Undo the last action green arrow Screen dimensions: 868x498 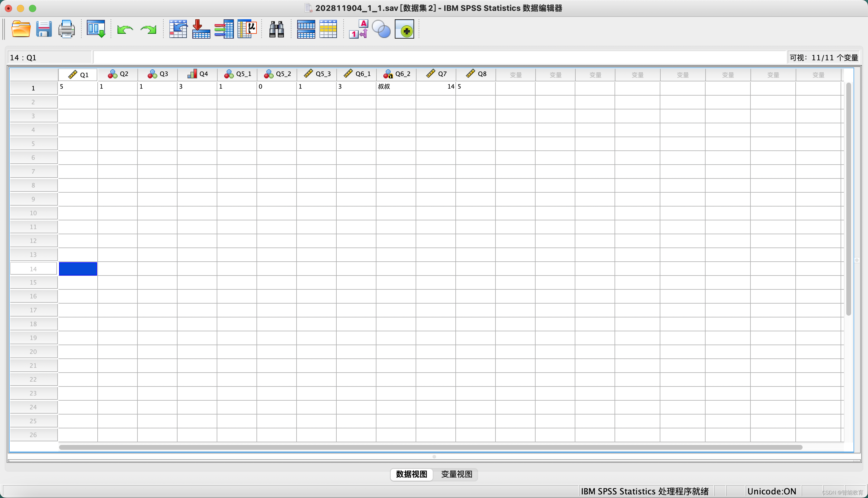point(125,30)
